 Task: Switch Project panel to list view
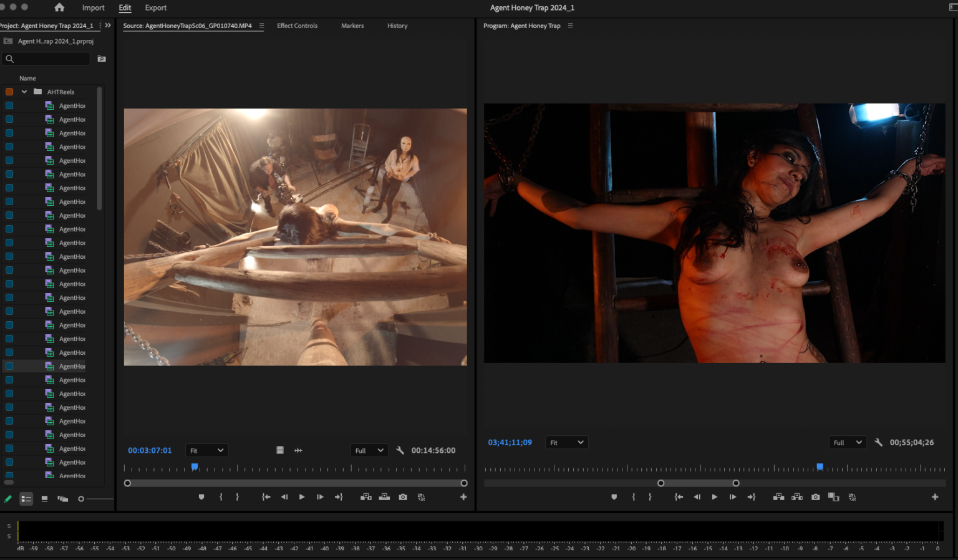click(x=26, y=499)
